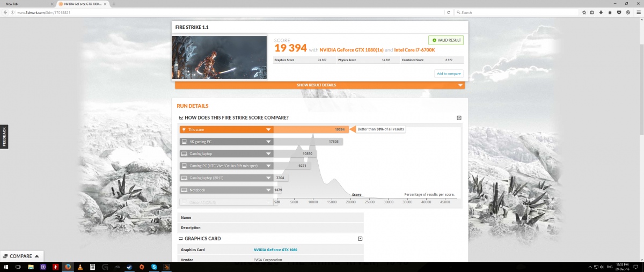Collapse the score comparison section box
The width and height of the screenshot is (644, 272).
(459, 117)
